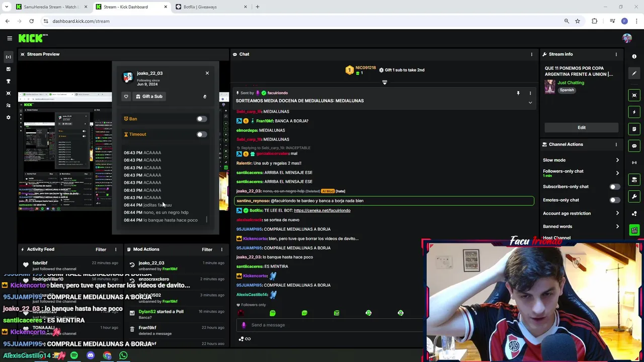644x362 pixels.
Task: Reload the page
Action: pos(31,21)
